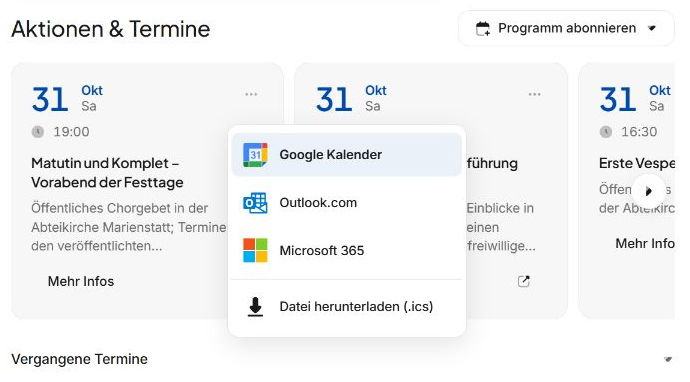Open Mehr Infos for Matutin und Komplet
This screenshot has width=690, height=382.
point(81,281)
